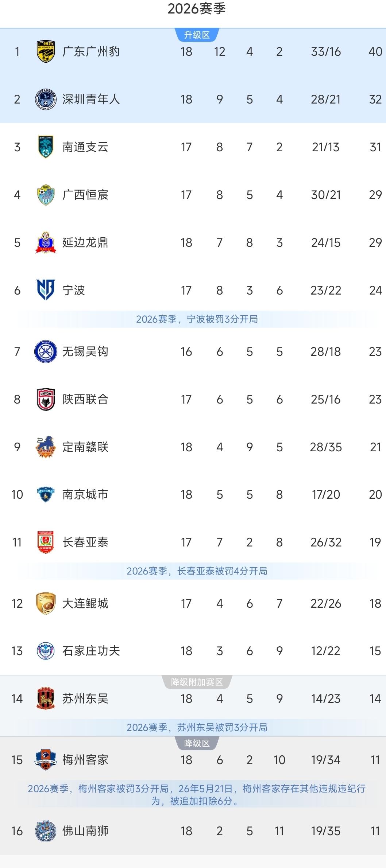The width and height of the screenshot is (386, 868).
Task: Open the 延边龙鼎 team badge
Action: click(46, 242)
